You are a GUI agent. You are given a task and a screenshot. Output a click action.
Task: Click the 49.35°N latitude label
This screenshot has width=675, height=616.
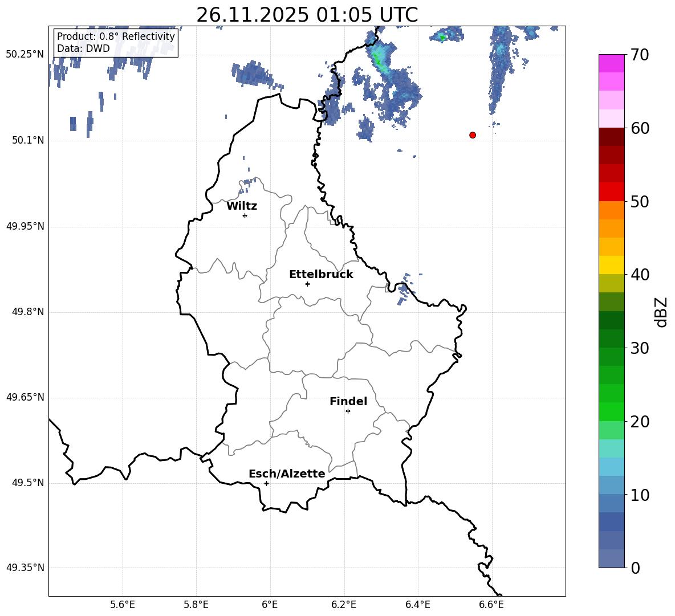pyautogui.click(x=25, y=568)
